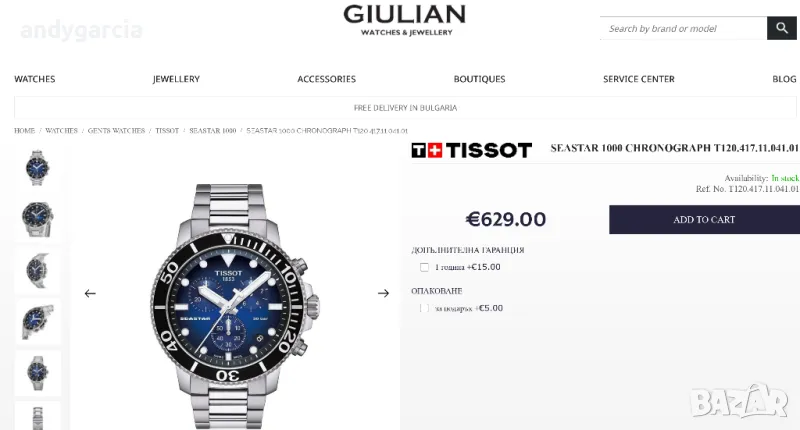Click the Giulian Watches & Jewellery logo

pyautogui.click(x=405, y=20)
